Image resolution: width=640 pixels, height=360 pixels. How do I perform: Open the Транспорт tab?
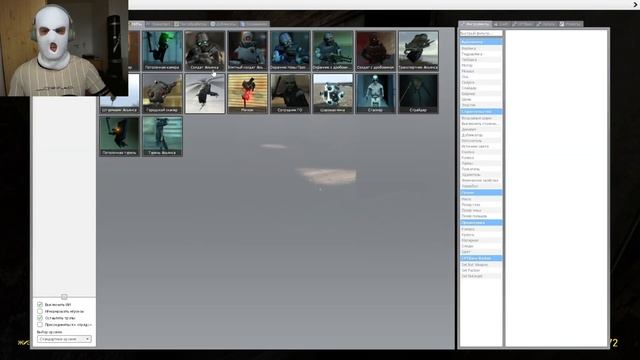click(x=159, y=24)
